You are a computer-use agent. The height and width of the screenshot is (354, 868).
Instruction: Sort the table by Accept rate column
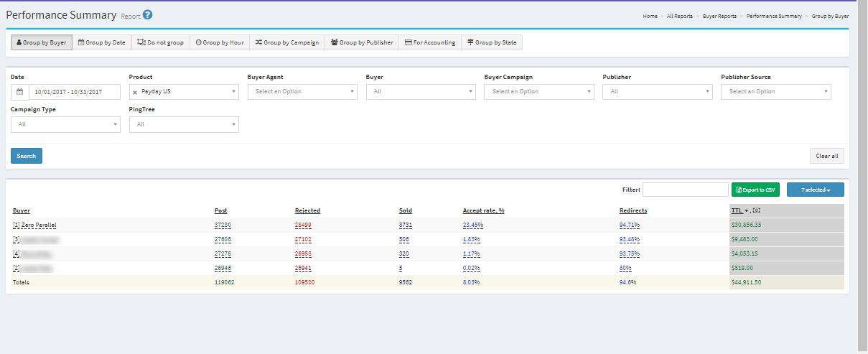[483, 211]
